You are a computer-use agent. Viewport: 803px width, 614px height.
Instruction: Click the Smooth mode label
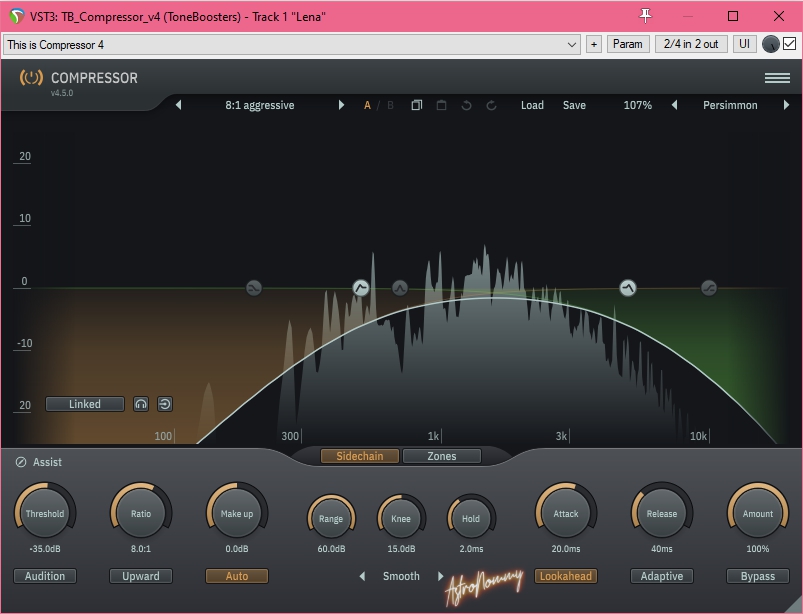[x=401, y=576]
